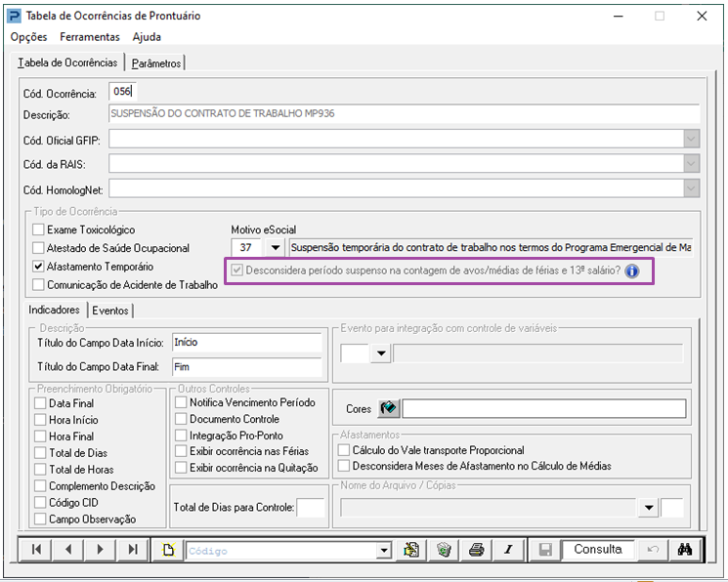
Task: Open the Cores color picker button
Action: [x=388, y=408]
